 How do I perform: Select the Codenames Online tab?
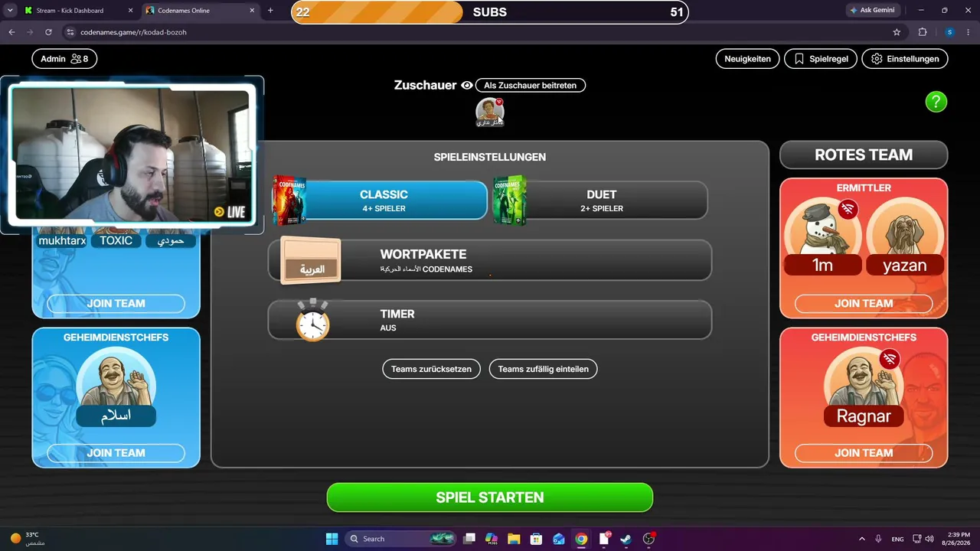coord(199,11)
